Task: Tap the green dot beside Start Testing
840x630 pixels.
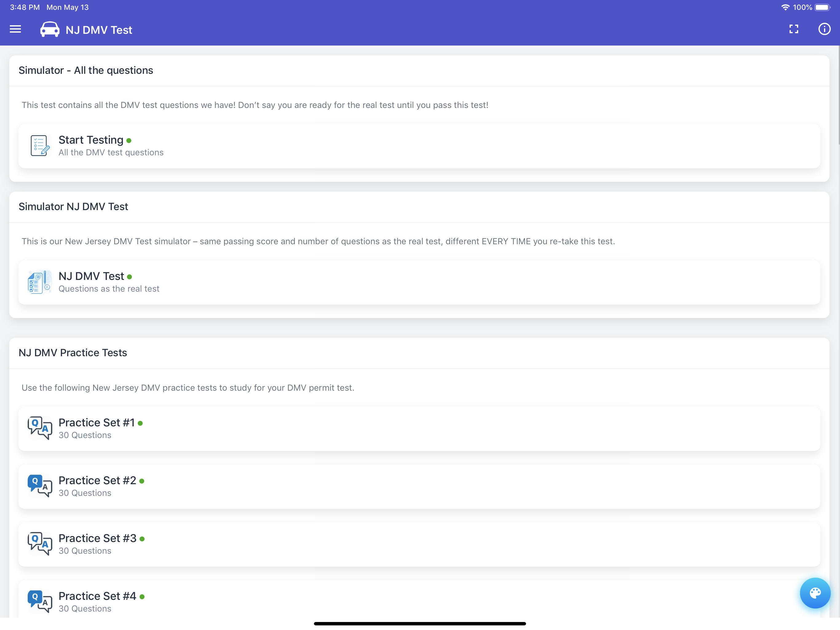Action: click(x=129, y=141)
